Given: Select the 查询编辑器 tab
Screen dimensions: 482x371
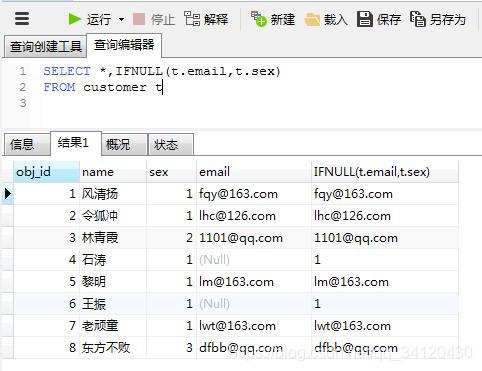Looking at the screenshot, I should point(124,45).
